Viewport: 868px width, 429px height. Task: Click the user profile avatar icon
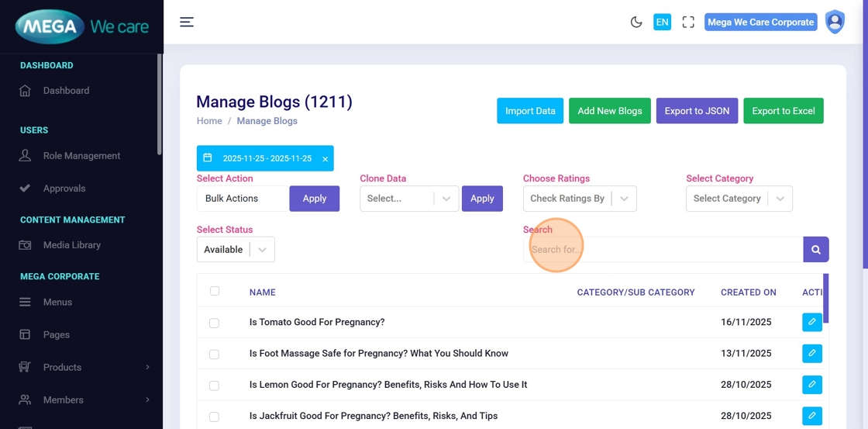835,22
